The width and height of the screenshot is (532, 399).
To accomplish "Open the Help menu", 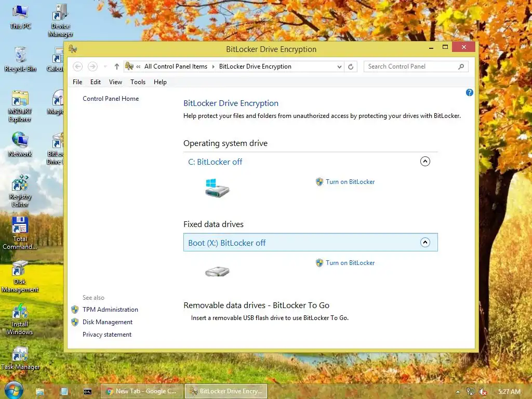I will pos(160,82).
